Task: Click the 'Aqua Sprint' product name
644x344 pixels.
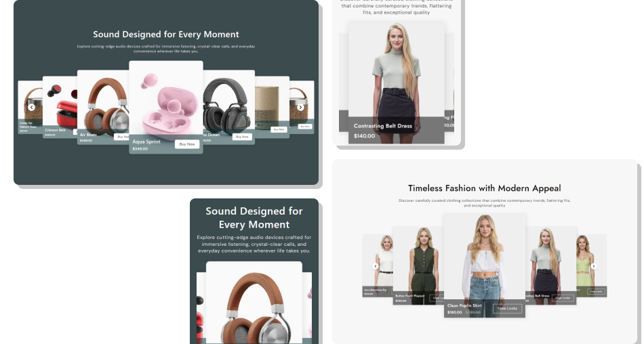Action: pos(146,142)
